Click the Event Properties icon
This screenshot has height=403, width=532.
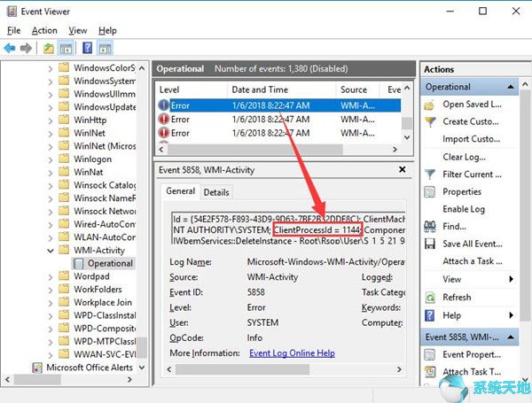pos(430,354)
